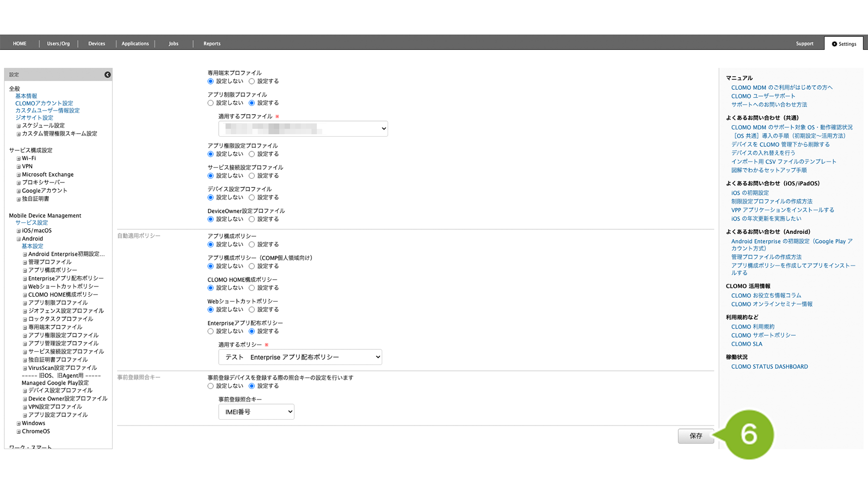868x488 pixels.
Task: Expand the Windows tree plus icon
Action: [x=19, y=424]
